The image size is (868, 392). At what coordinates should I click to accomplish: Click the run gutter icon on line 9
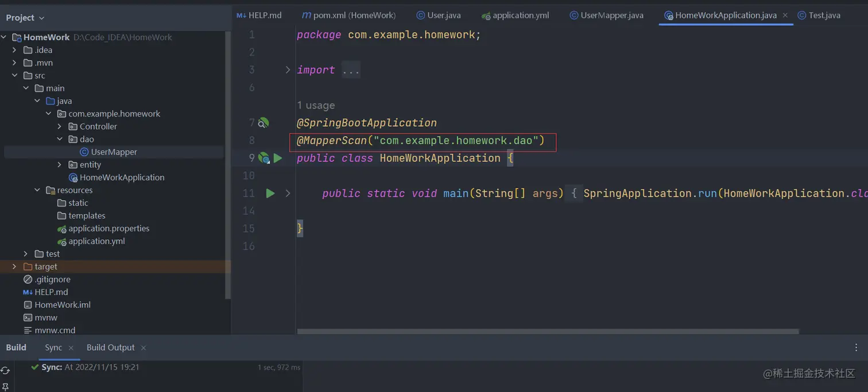[278, 158]
